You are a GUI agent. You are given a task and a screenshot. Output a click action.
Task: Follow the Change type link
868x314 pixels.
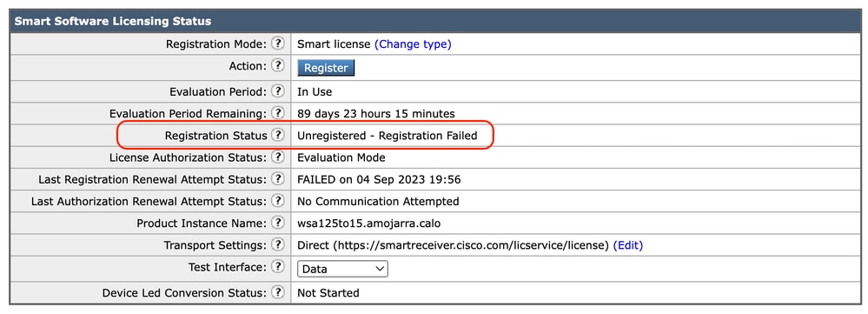(413, 44)
